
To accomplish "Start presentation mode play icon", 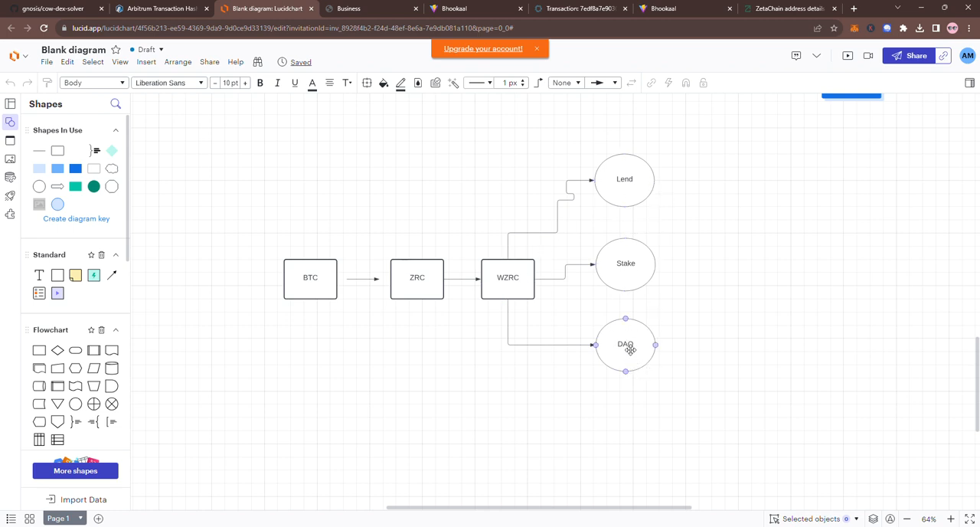I will pyautogui.click(x=848, y=56).
